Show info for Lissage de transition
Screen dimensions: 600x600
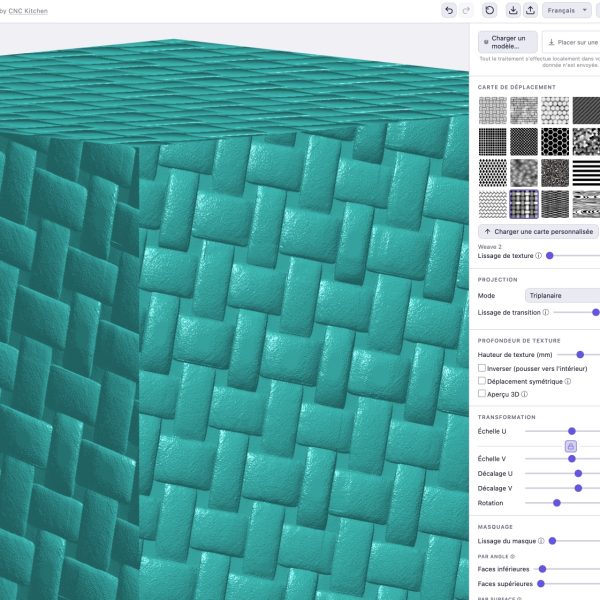[546, 312]
